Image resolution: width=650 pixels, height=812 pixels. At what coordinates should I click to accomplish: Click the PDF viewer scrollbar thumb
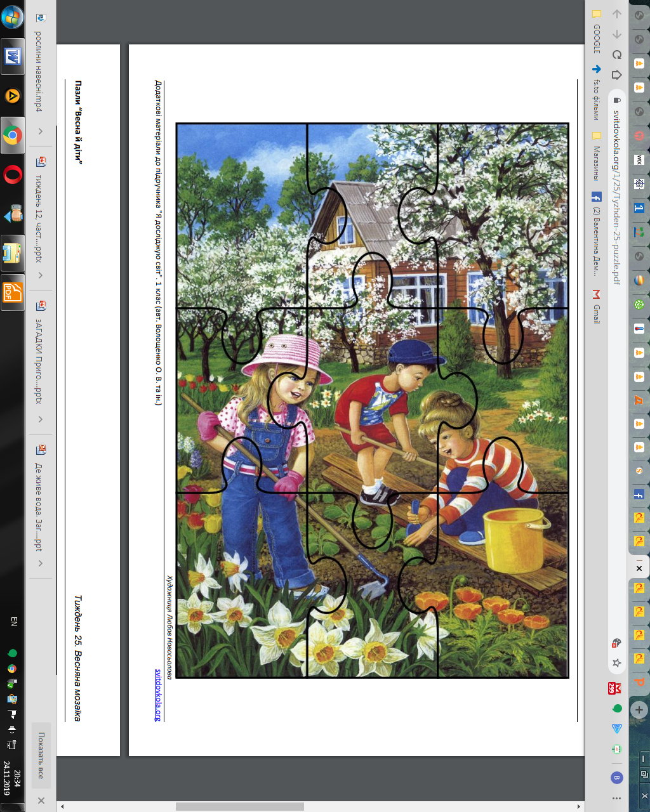point(240,807)
